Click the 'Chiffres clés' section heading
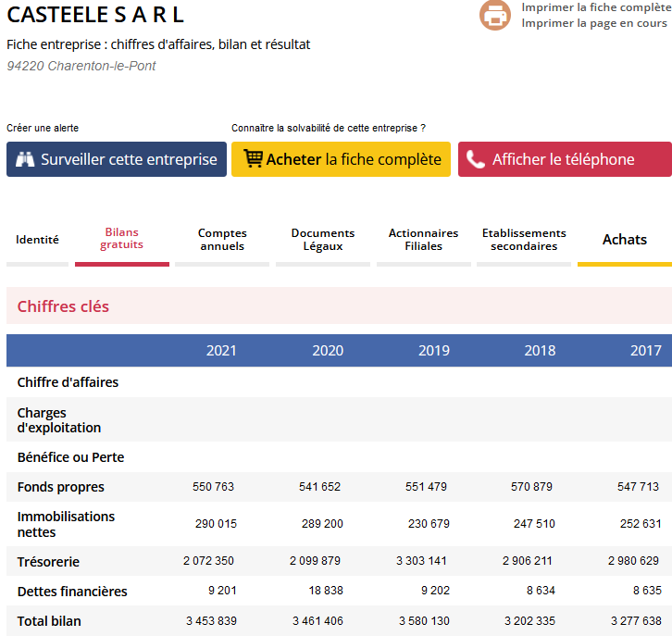This screenshot has width=672, height=636. [x=63, y=306]
